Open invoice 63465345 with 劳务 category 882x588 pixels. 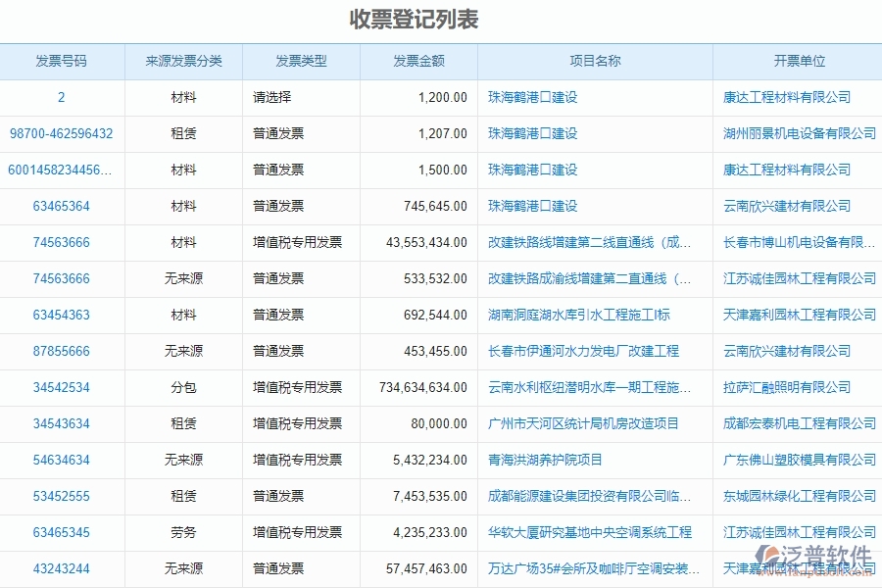pos(61,532)
